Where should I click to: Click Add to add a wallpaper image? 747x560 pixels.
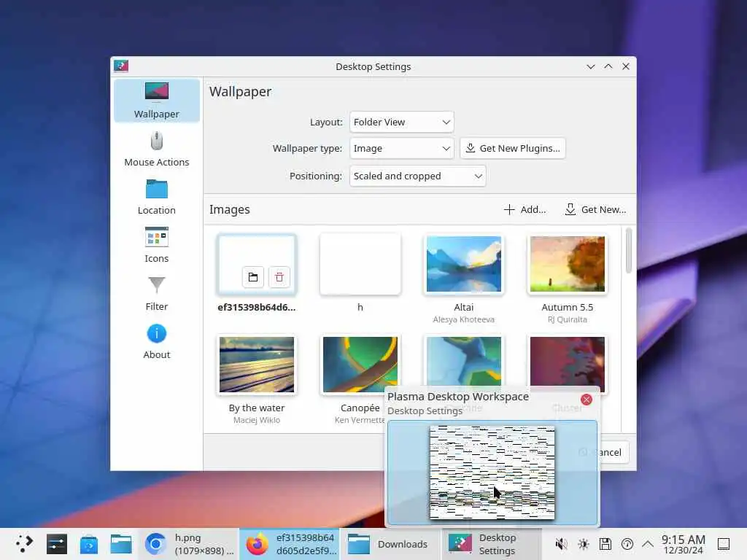click(x=525, y=209)
